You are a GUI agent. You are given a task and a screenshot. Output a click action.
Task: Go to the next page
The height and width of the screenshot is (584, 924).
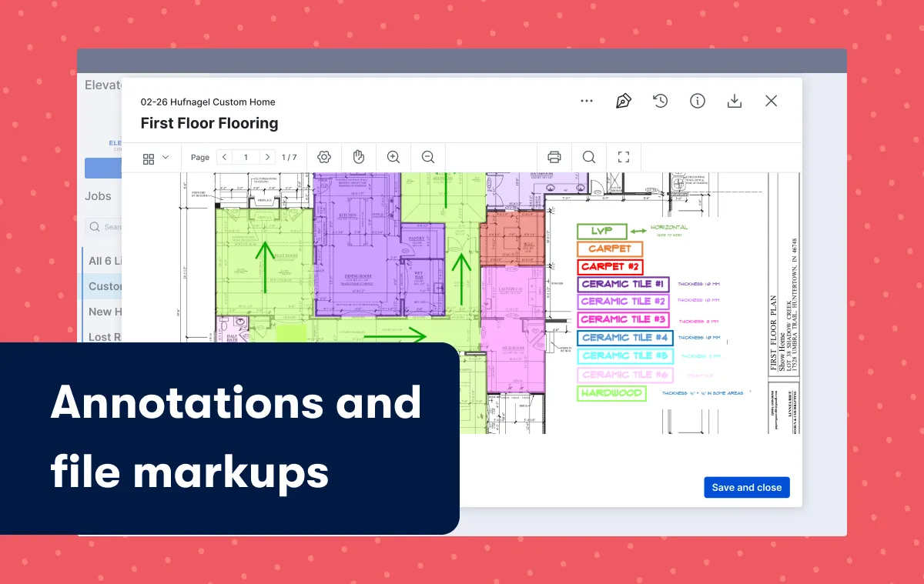267,156
